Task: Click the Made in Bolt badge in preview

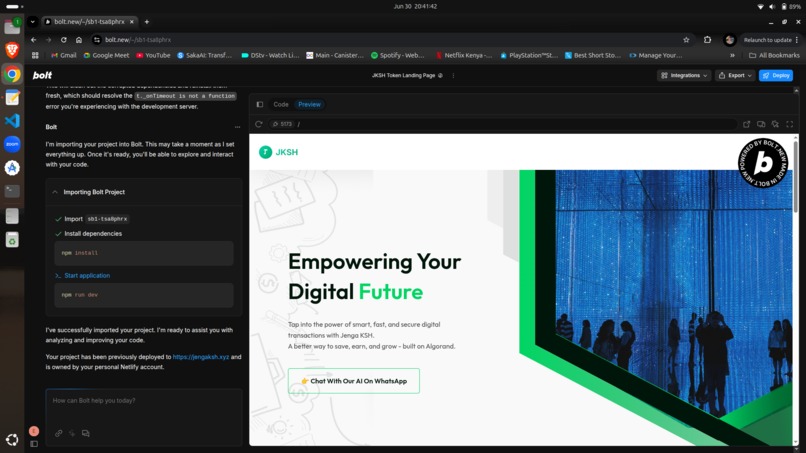Action: [x=763, y=162]
